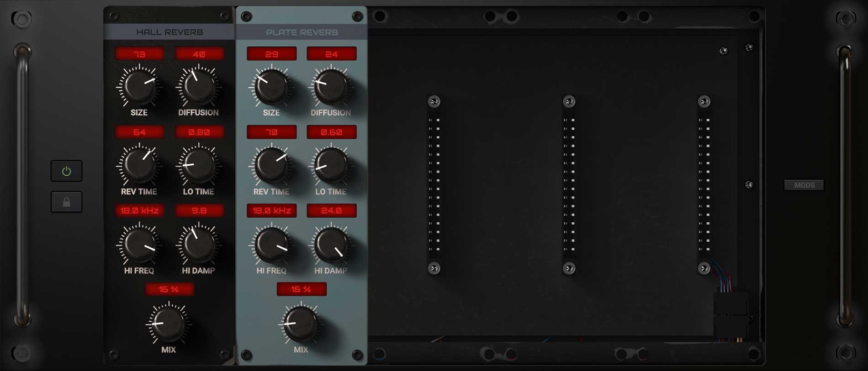Click the Hall Reverb HI FREQ knob

click(x=139, y=244)
